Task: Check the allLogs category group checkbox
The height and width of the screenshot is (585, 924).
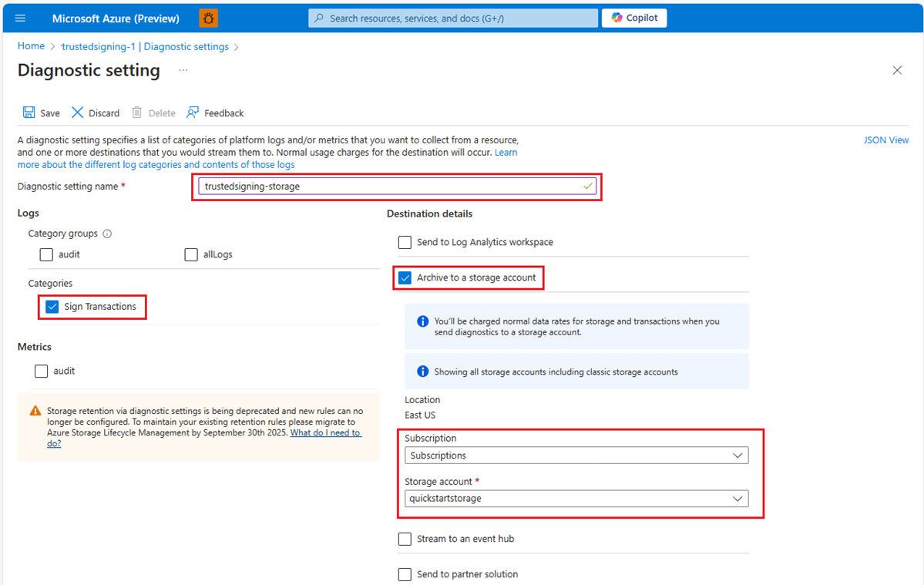Action: (x=191, y=254)
